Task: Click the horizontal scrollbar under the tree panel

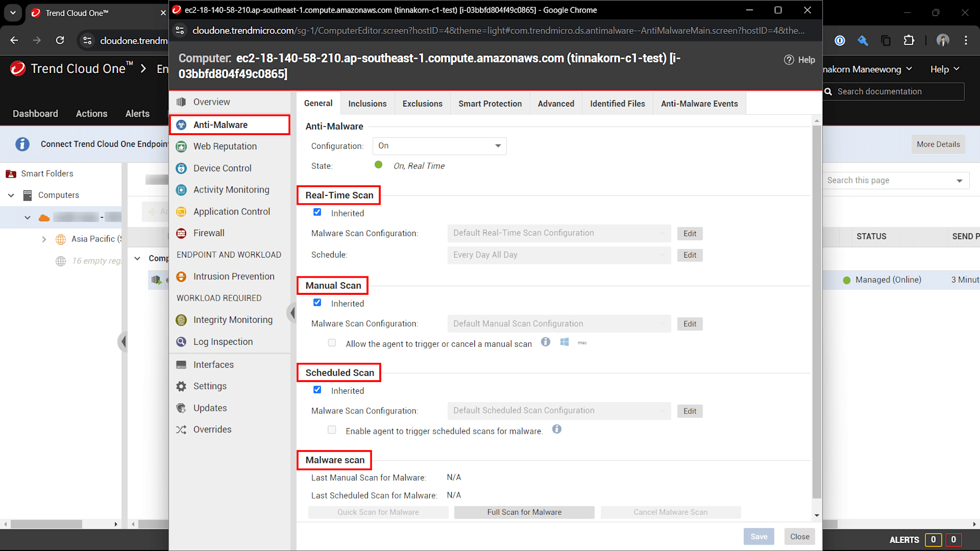Action: click(x=47, y=524)
